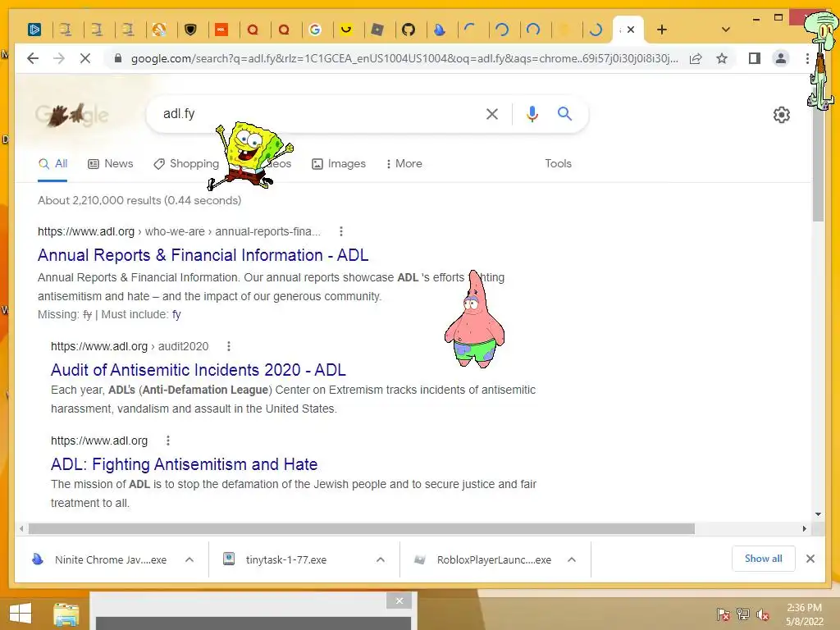Switch to the Roblox tab
This screenshot has width=840, height=630.
[x=377, y=30]
